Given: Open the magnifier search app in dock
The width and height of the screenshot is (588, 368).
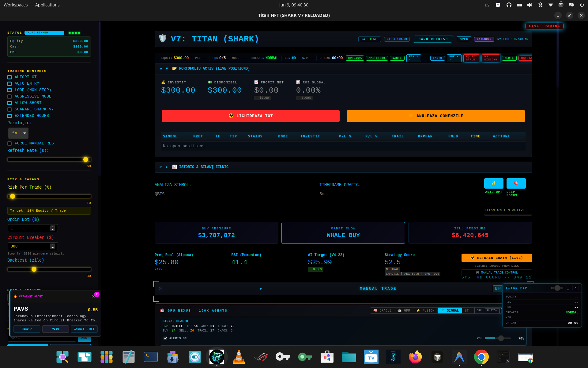Looking at the screenshot, I should (62, 357).
